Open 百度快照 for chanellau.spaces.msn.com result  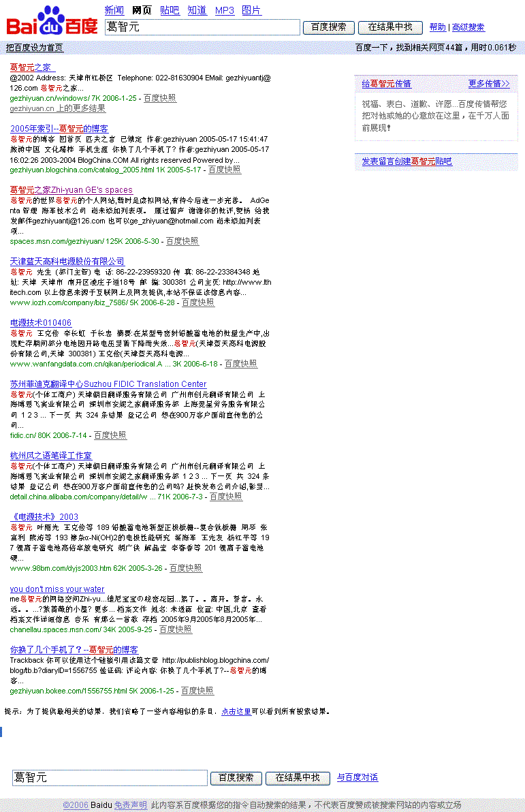coord(176,629)
